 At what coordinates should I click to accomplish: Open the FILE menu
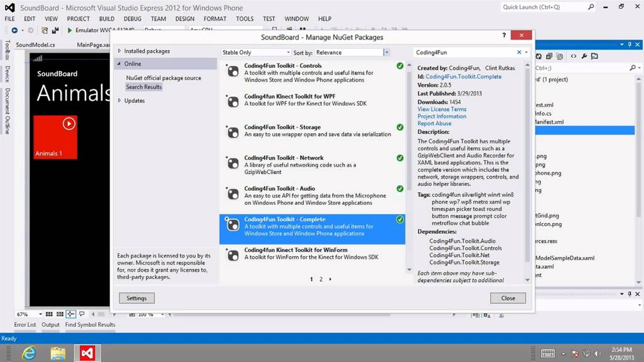[x=9, y=19]
